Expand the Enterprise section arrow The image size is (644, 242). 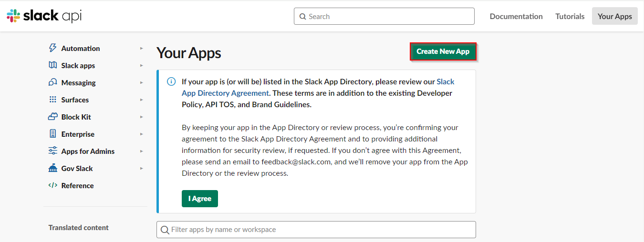point(142,134)
